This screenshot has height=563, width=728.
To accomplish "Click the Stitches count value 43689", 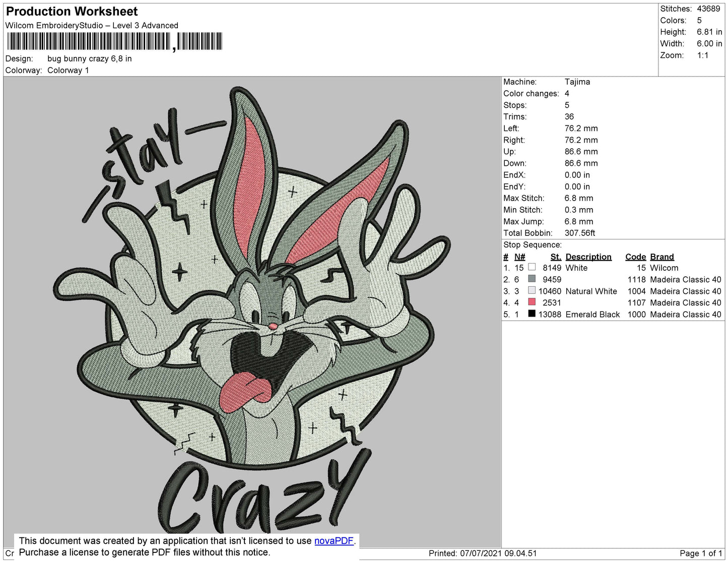I will click(x=708, y=9).
